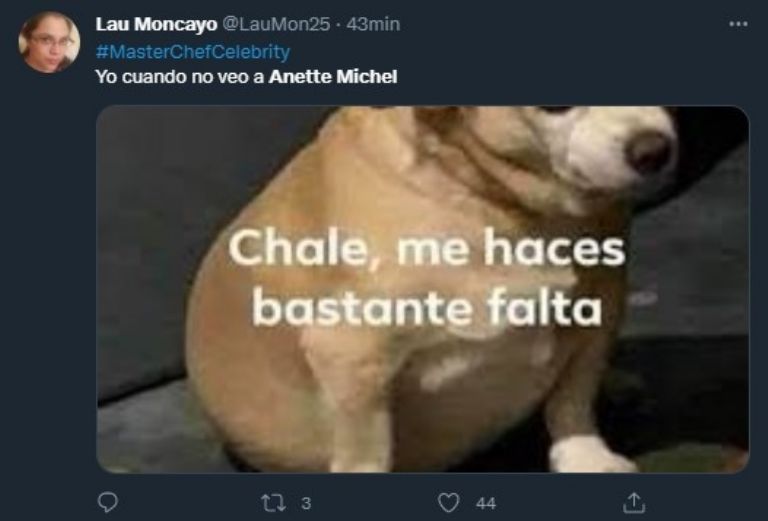Like the tweet with the heart icon
768x521 pixels.
click(448, 503)
